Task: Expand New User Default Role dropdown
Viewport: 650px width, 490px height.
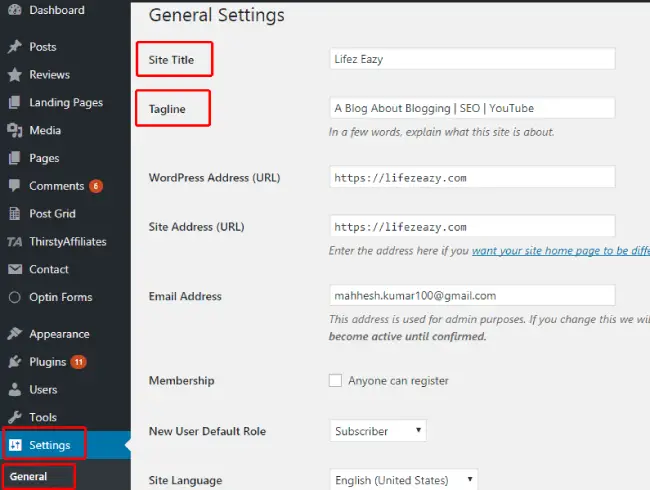Action: click(x=378, y=431)
